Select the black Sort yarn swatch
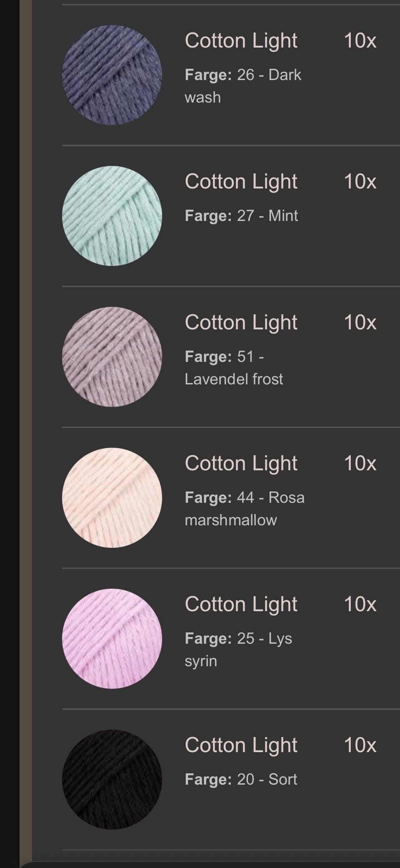Viewport: 400px width, 868px height. pos(112,780)
